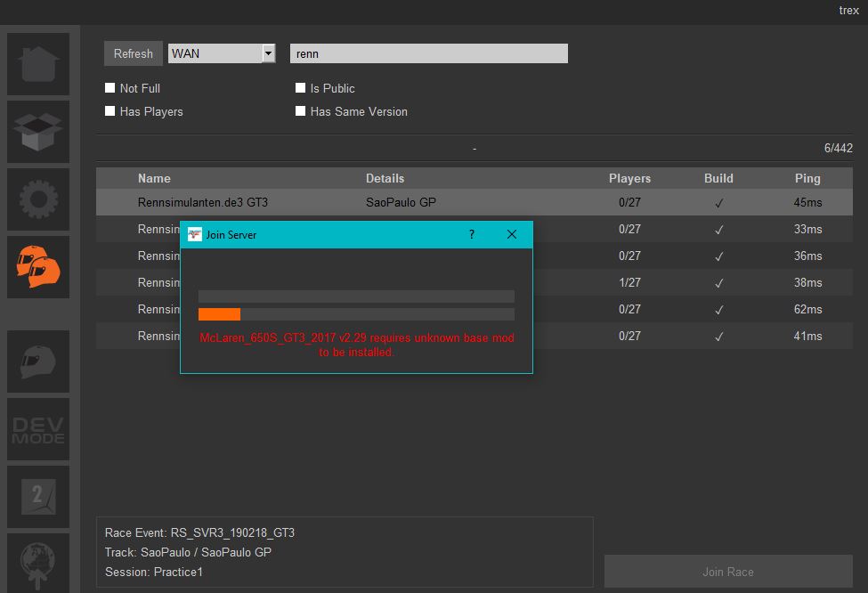Sort servers by the Players column header

coord(629,178)
